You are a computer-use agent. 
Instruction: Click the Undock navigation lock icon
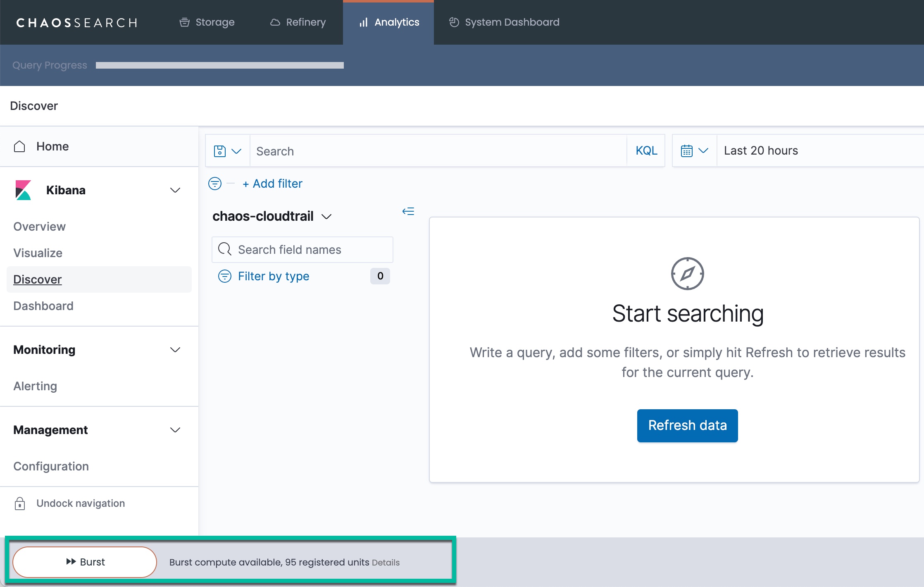(20, 503)
